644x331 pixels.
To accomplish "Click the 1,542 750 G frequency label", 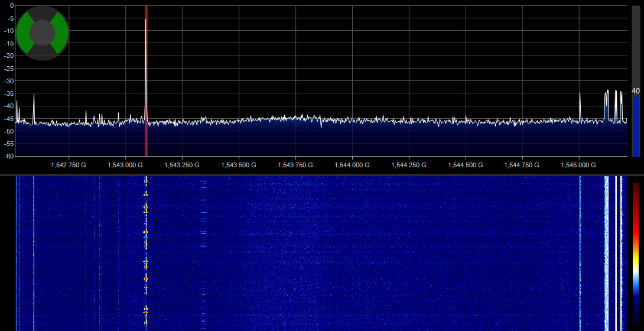I will (69, 165).
